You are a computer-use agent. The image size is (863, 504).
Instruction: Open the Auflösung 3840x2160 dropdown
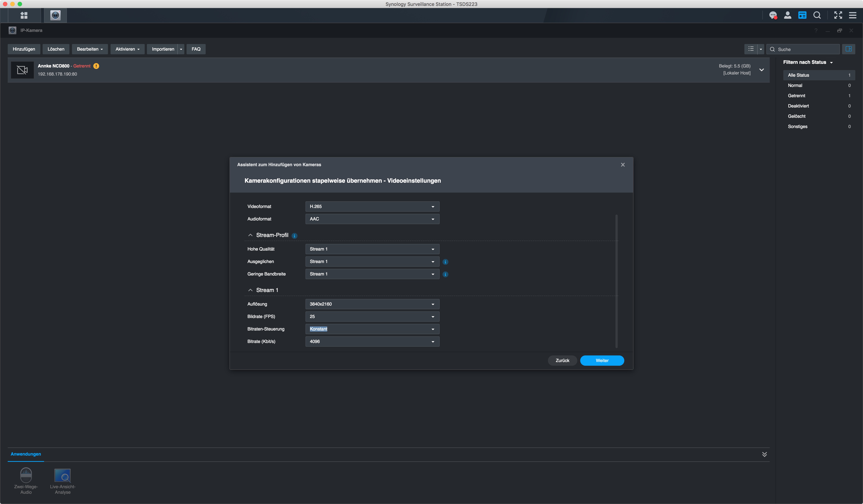[x=372, y=304]
